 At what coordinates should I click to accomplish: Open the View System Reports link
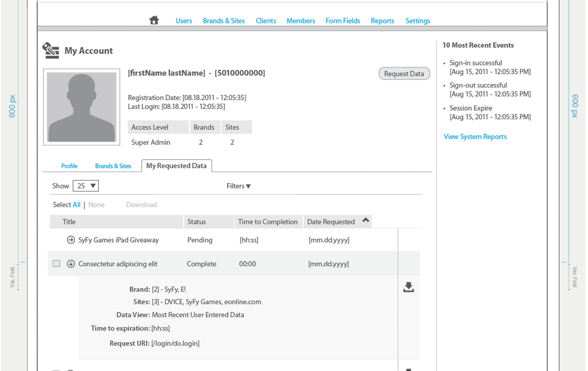click(x=475, y=137)
